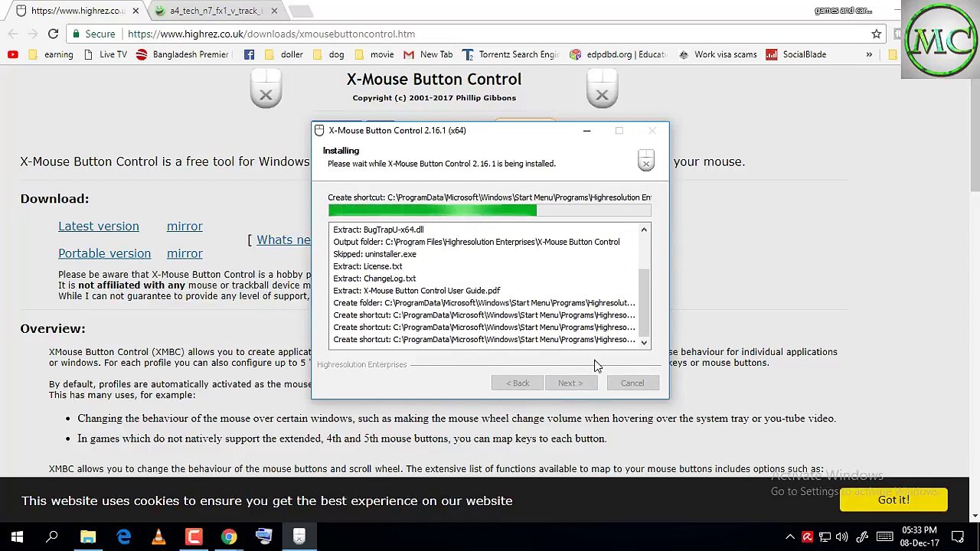Open the dog bookmarks folder
The width and height of the screenshot is (980, 551).
(328, 54)
